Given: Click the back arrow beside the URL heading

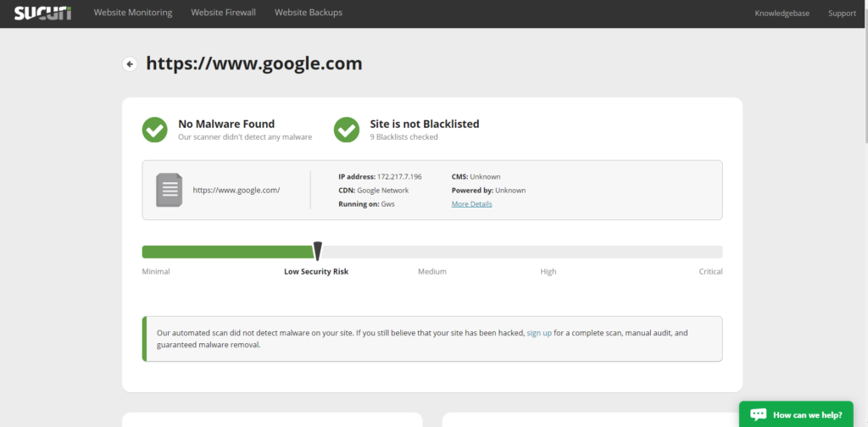Looking at the screenshot, I should point(130,64).
